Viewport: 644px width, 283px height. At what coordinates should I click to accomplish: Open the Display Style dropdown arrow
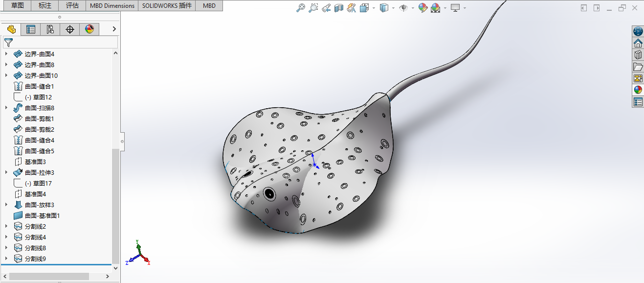[393, 8]
